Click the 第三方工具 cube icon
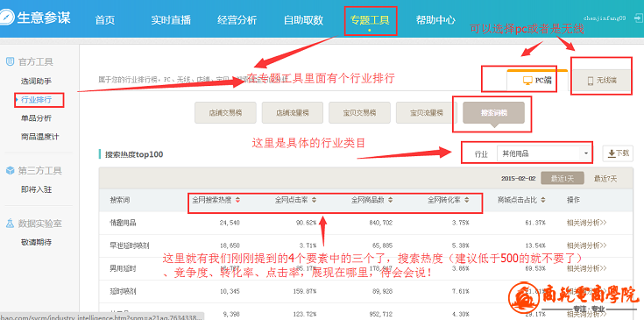The height and width of the screenshot is (320, 644). [x=10, y=170]
